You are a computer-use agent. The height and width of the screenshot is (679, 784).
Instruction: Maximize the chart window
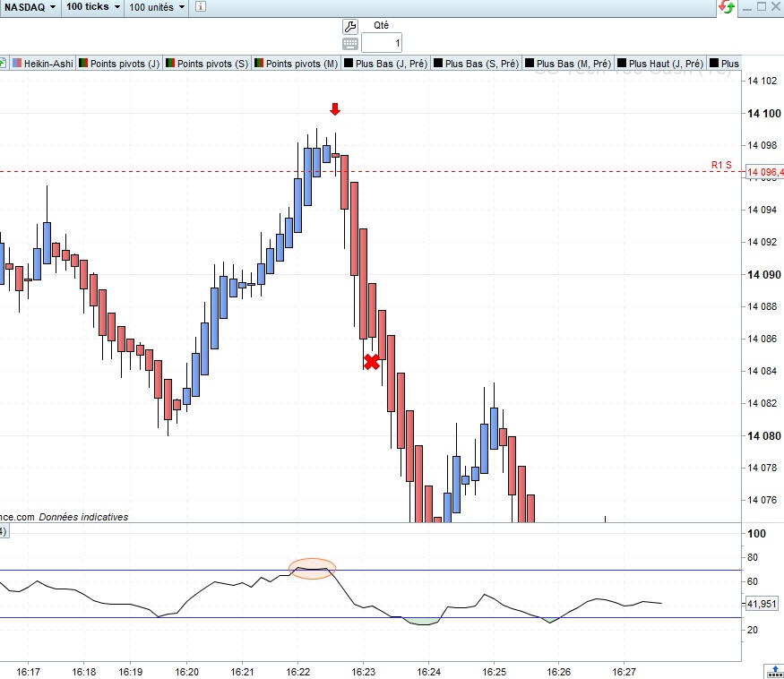[761, 6]
